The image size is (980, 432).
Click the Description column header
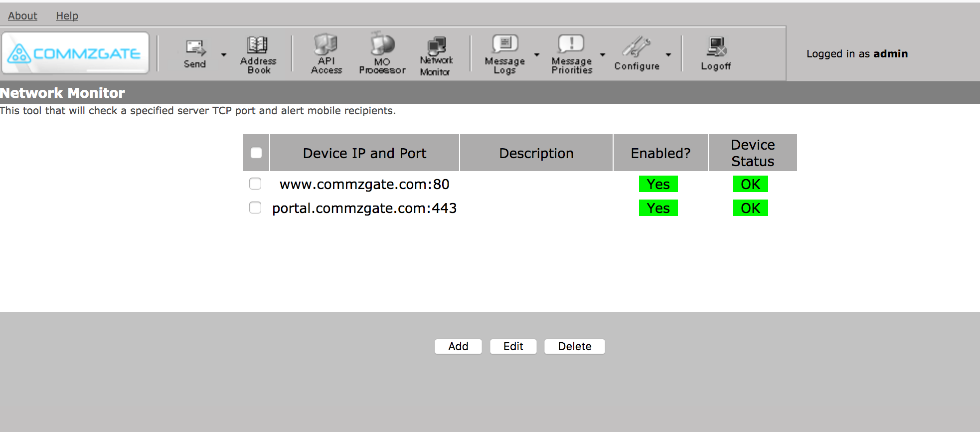tap(536, 153)
